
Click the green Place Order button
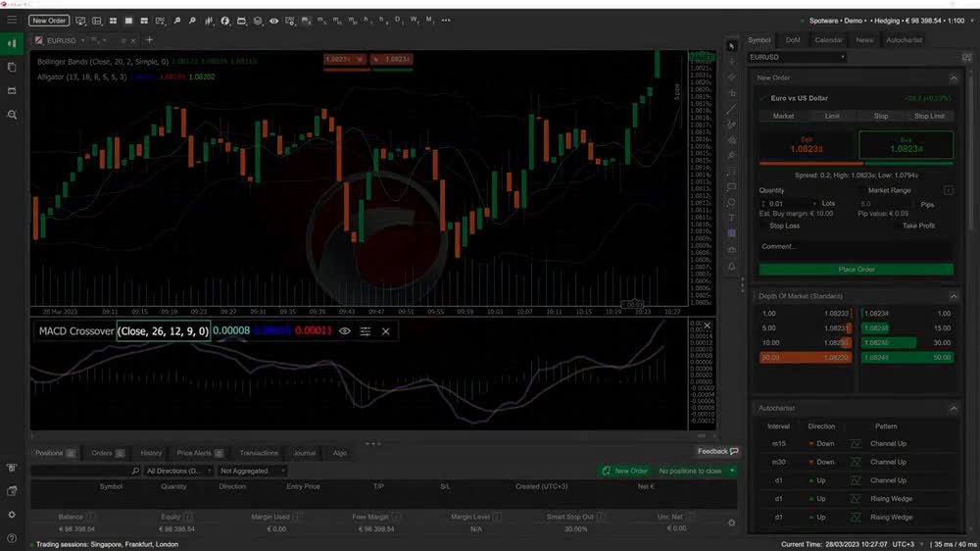click(857, 270)
